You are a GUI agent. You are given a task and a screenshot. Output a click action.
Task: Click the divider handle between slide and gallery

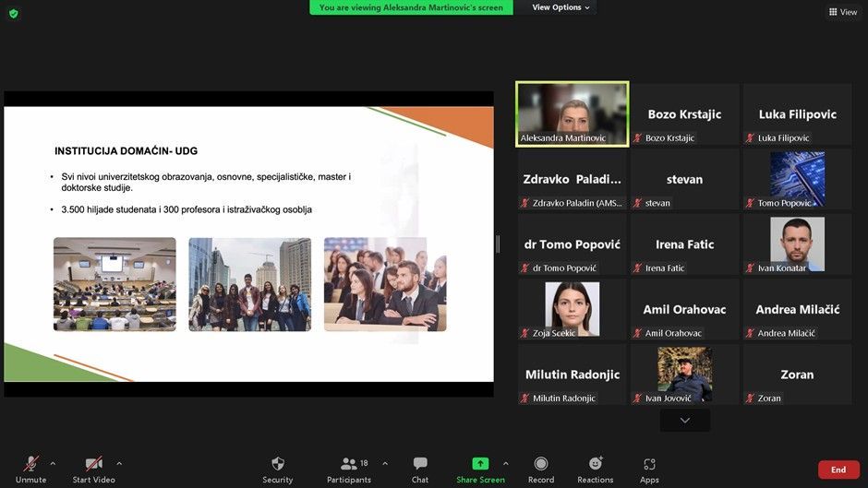tap(498, 244)
